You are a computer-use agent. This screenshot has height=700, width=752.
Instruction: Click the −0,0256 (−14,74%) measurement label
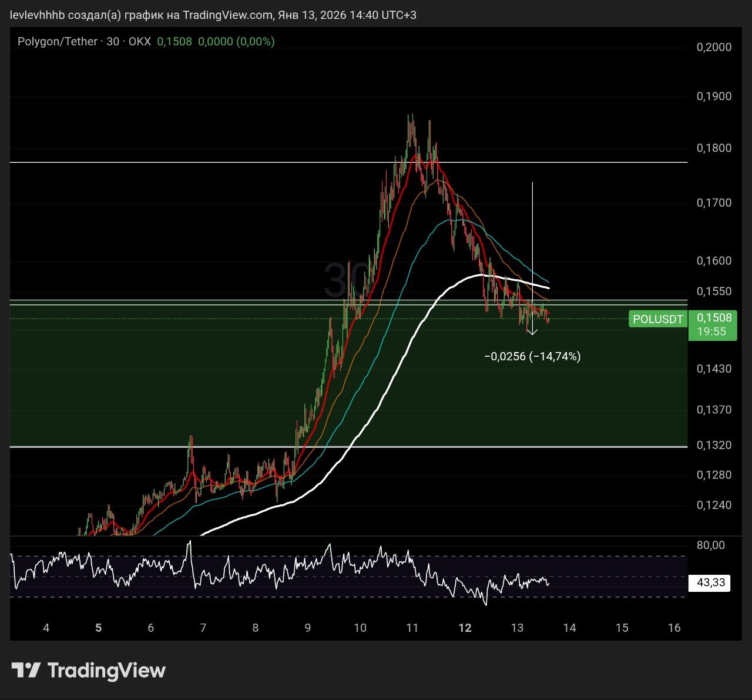pos(532,356)
